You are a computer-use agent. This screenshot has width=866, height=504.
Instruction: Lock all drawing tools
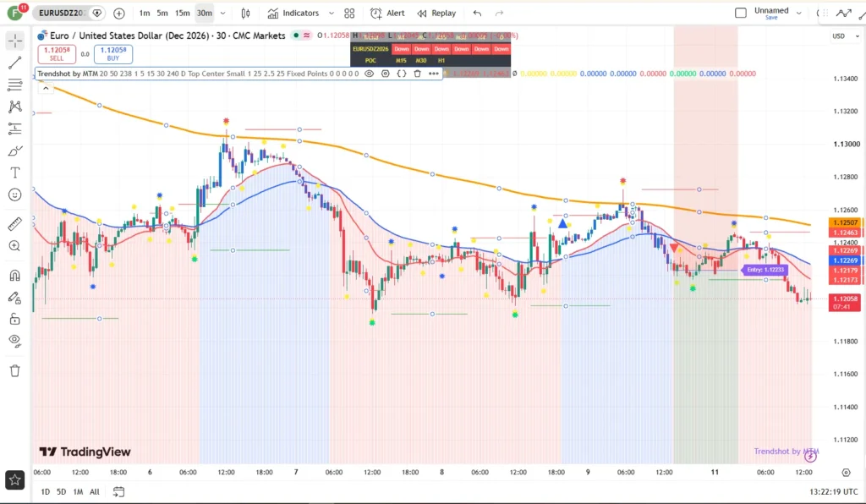15,319
